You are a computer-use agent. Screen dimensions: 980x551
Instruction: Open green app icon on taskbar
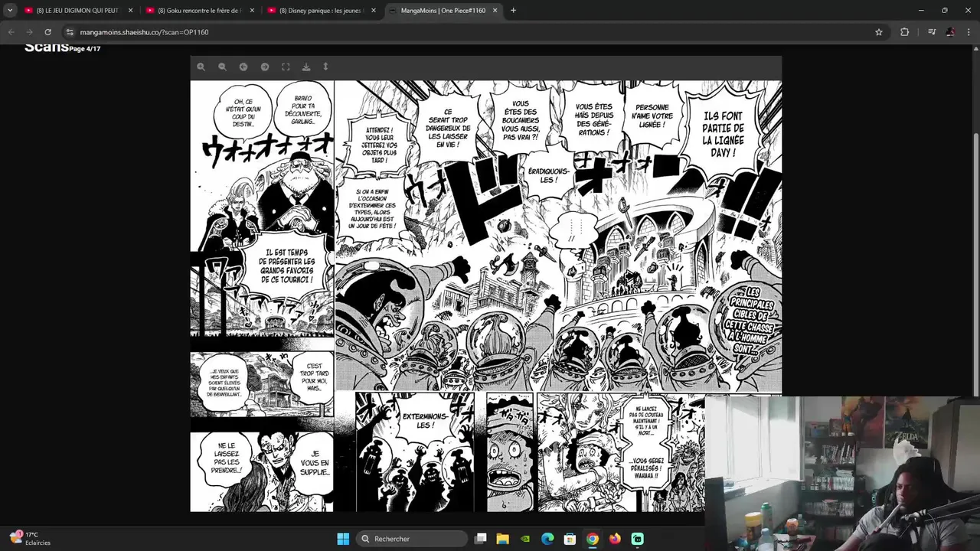[x=637, y=539]
